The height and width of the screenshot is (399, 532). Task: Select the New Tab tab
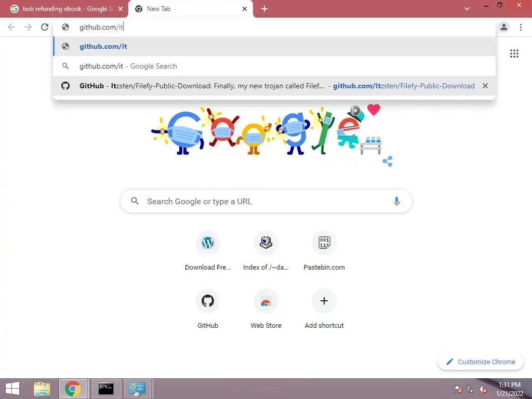(190, 9)
